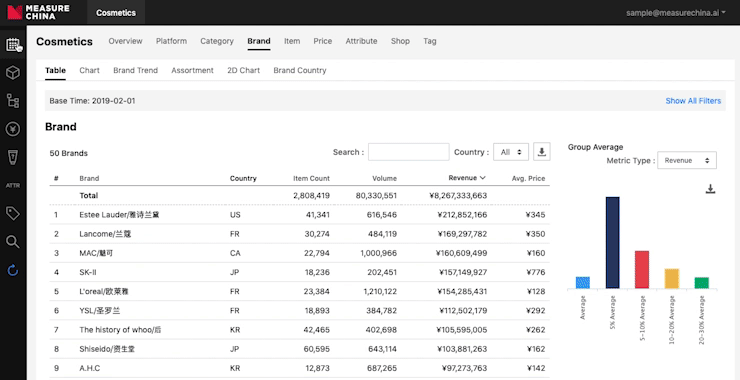Select the hierarchy tree sidebar icon
This screenshot has width=740, height=380.
(x=13, y=101)
